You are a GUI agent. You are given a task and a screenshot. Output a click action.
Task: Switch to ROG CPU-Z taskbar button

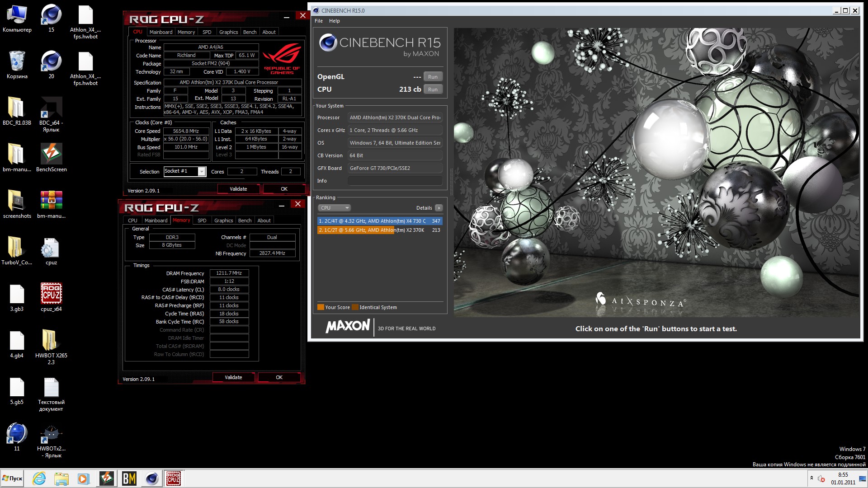pos(174,479)
